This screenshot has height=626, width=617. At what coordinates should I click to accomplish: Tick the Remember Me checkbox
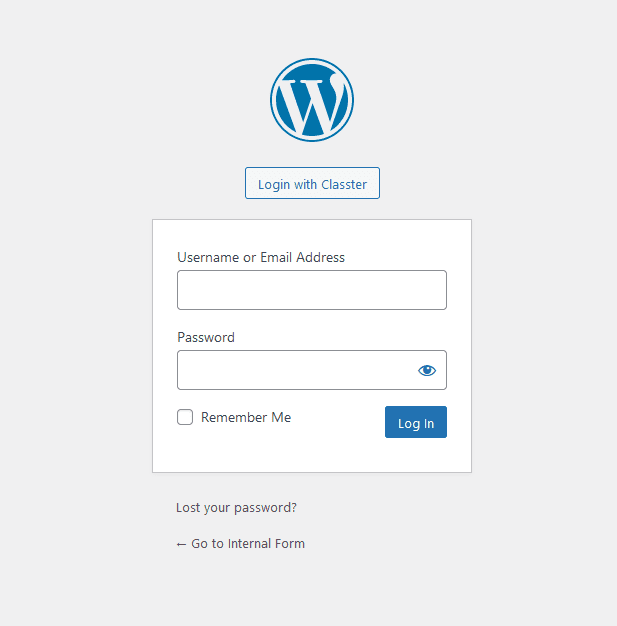185,417
